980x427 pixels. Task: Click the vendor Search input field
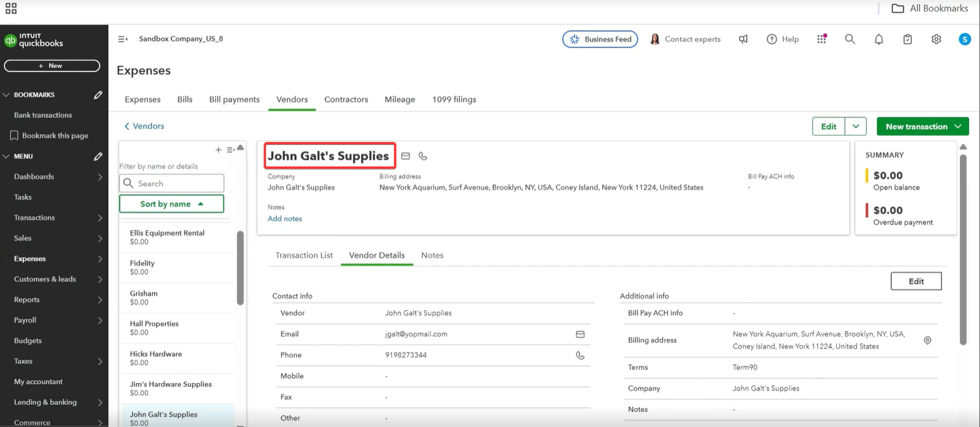171,184
